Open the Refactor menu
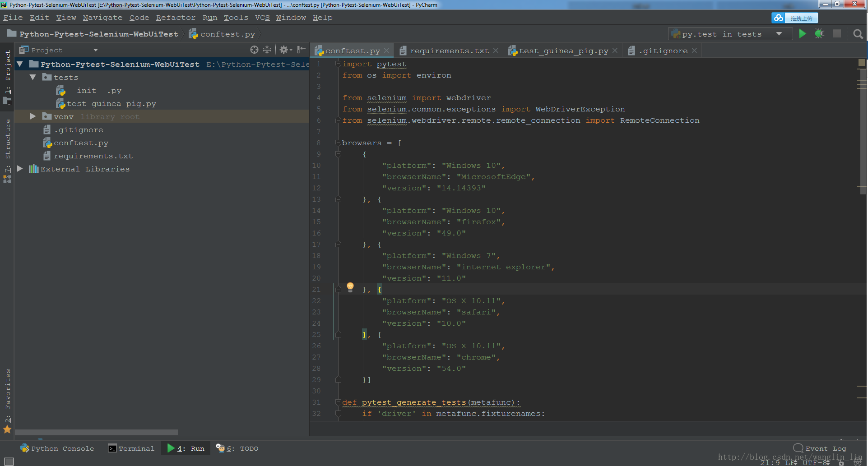Viewport: 868px width, 466px height. pos(176,18)
